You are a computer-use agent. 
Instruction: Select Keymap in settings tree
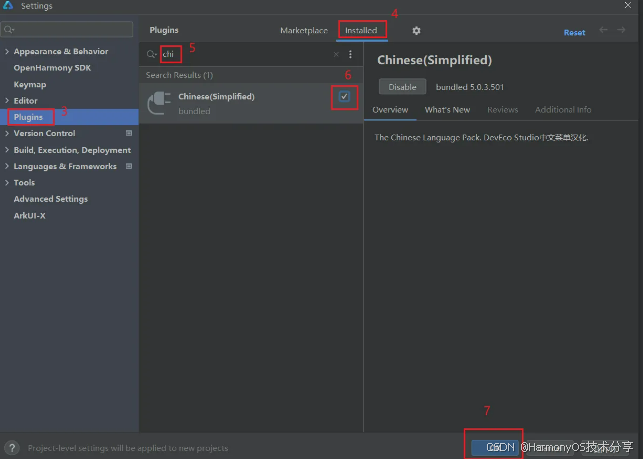[x=30, y=84]
